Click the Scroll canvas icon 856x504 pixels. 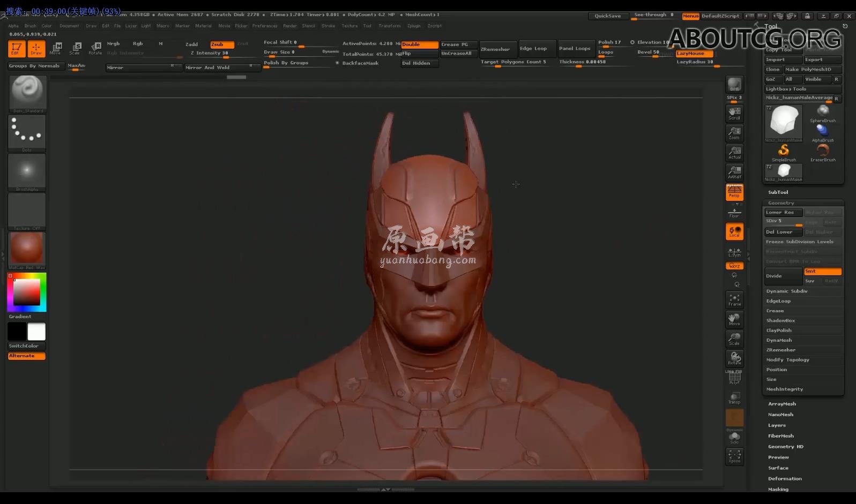click(734, 113)
